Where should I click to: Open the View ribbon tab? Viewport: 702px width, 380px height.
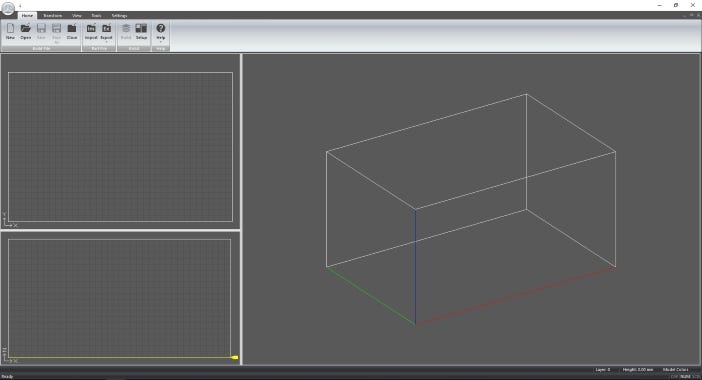77,15
